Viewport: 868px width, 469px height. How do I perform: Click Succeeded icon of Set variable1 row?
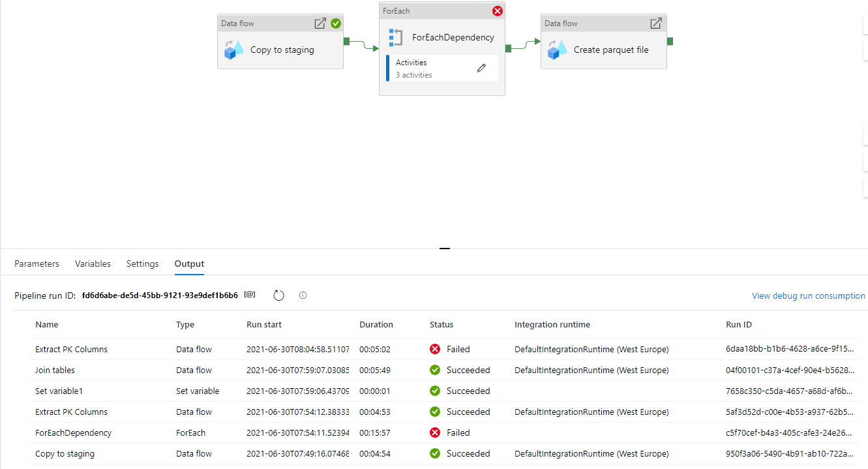click(435, 391)
